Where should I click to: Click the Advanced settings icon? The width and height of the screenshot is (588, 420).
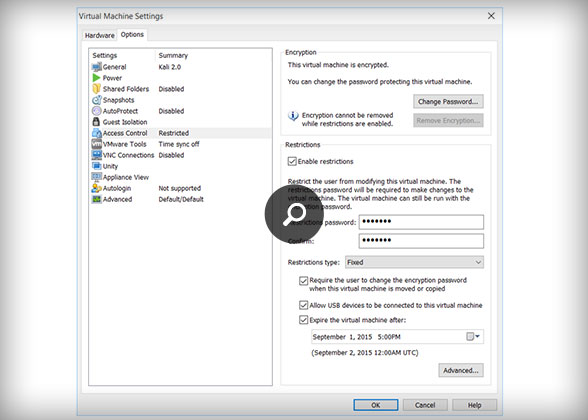(x=96, y=199)
